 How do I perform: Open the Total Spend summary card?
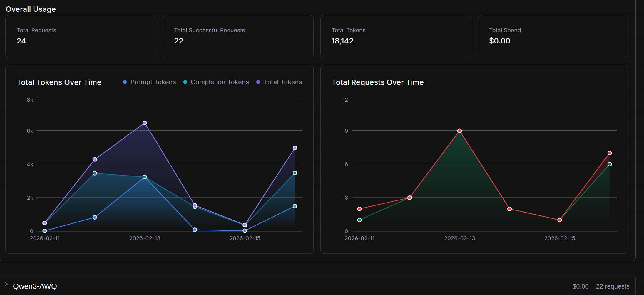click(553, 36)
